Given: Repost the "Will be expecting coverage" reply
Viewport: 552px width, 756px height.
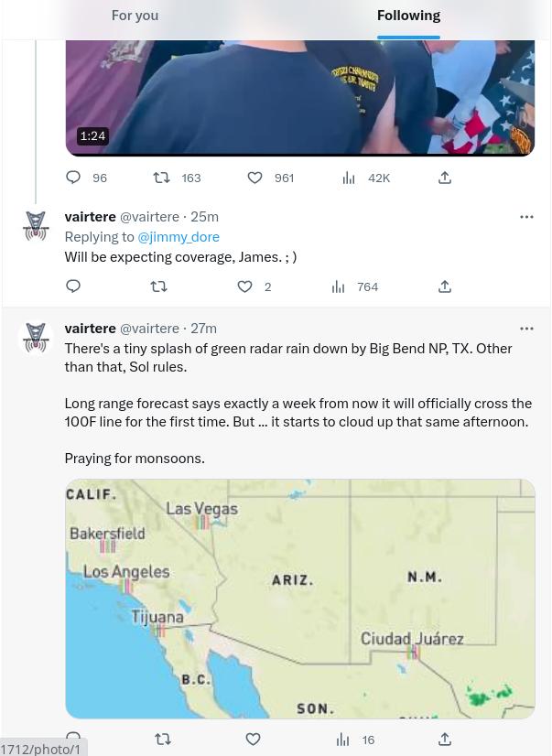Looking at the screenshot, I should (x=159, y=286).
